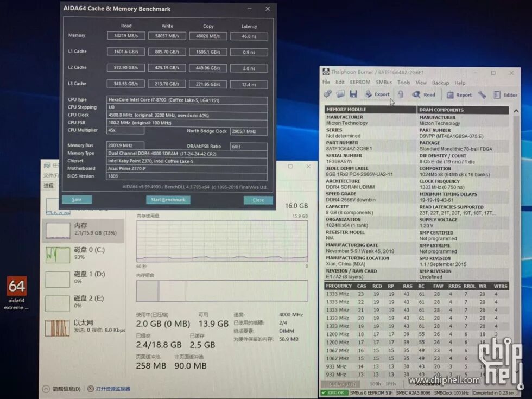The image size is (532, 399).
Task: Click Start Benchmark in AIDA64
Action: coord(168,200)
